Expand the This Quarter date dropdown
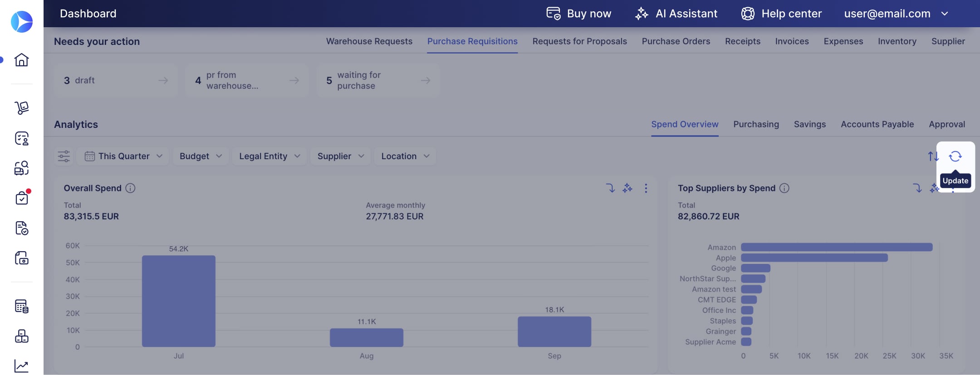Image resolution: width=980 pixels, height=375 pixels. [123, 156]
